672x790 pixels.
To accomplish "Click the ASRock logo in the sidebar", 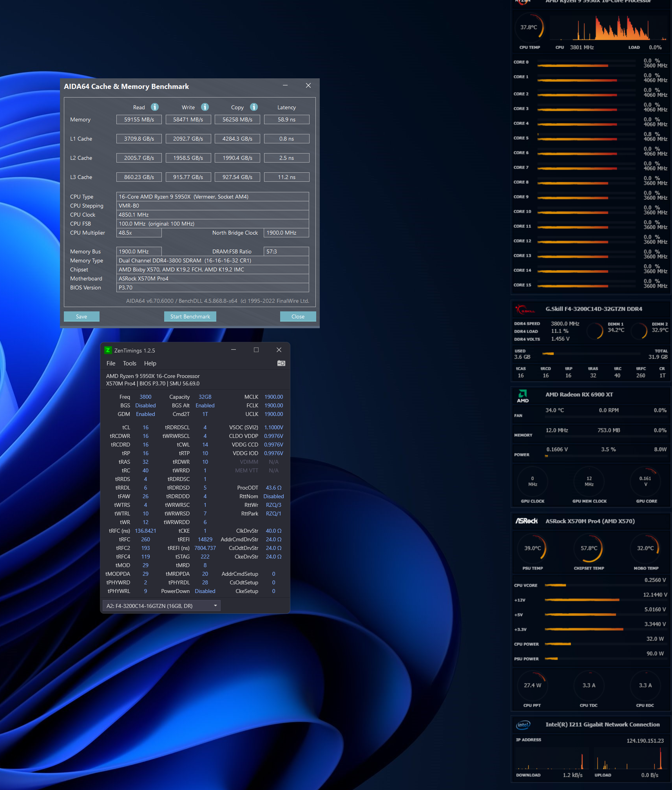I will [526, 521].
